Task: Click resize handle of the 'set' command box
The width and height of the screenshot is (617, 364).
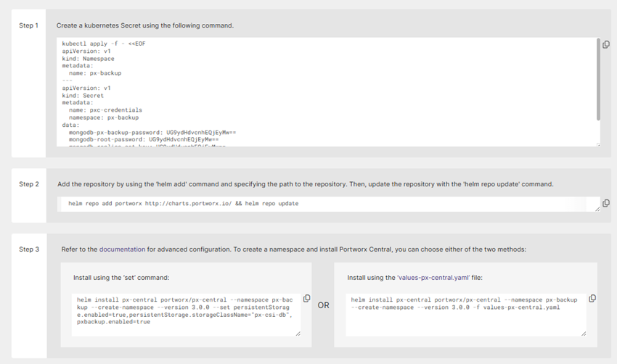Action: (298, 334)
